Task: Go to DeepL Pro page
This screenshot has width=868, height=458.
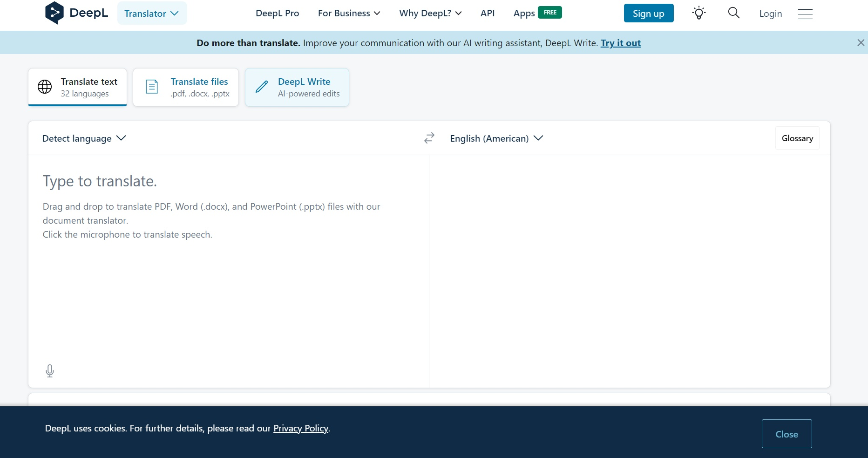Action: (278, 13)
